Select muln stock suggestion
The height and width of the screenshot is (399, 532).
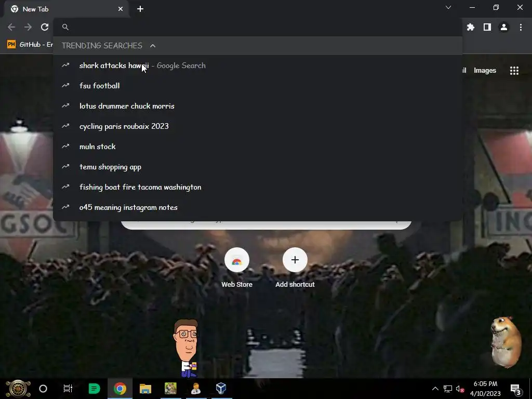(258, 147)
